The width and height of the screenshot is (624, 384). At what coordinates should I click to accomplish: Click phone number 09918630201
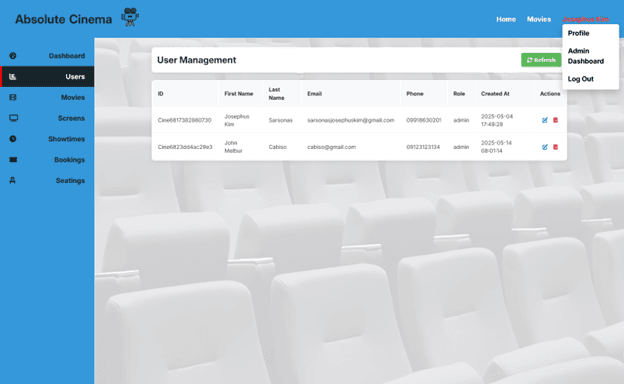pos(423,120)
